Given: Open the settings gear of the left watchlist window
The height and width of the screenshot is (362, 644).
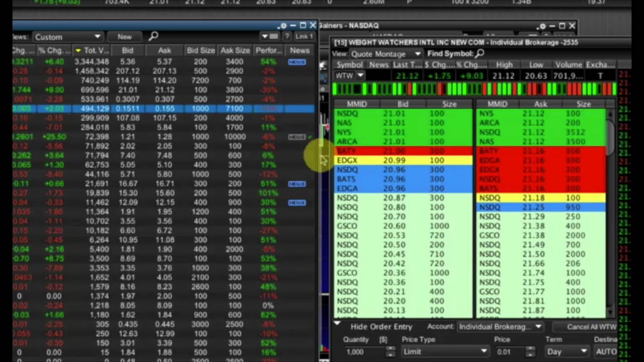Looking at the screenshot, I should (283, 26).
